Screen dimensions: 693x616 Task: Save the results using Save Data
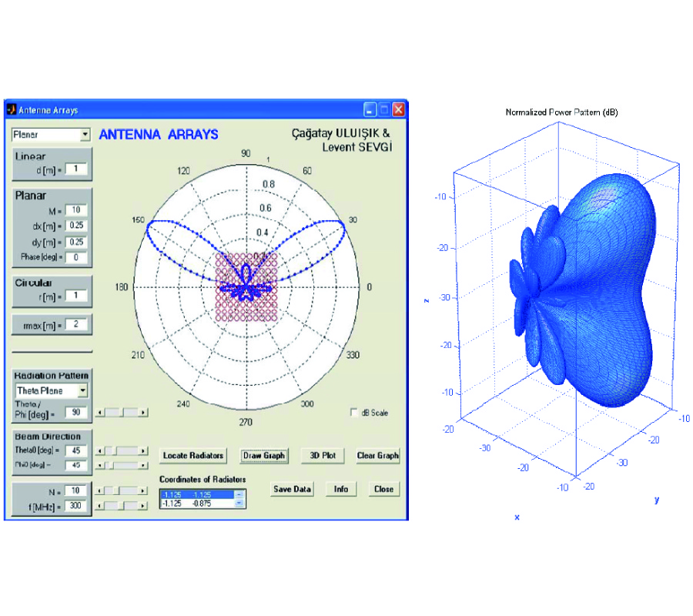[292, 489]
